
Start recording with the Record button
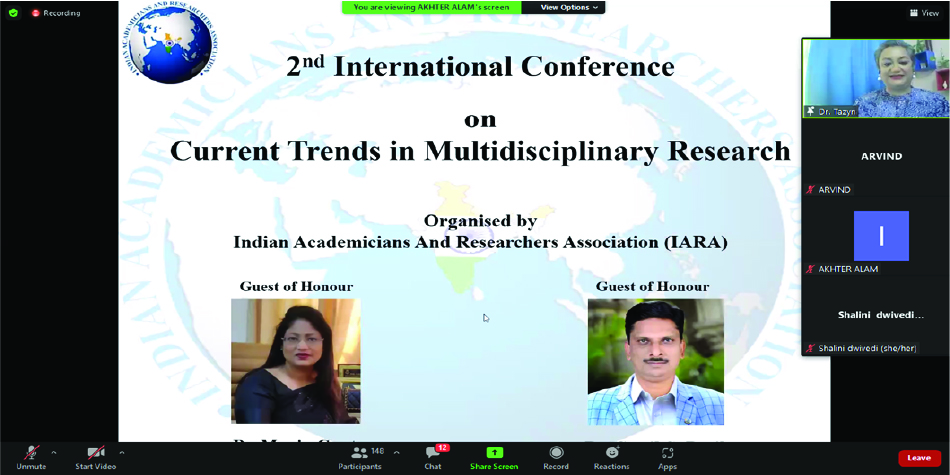[556, 457]
